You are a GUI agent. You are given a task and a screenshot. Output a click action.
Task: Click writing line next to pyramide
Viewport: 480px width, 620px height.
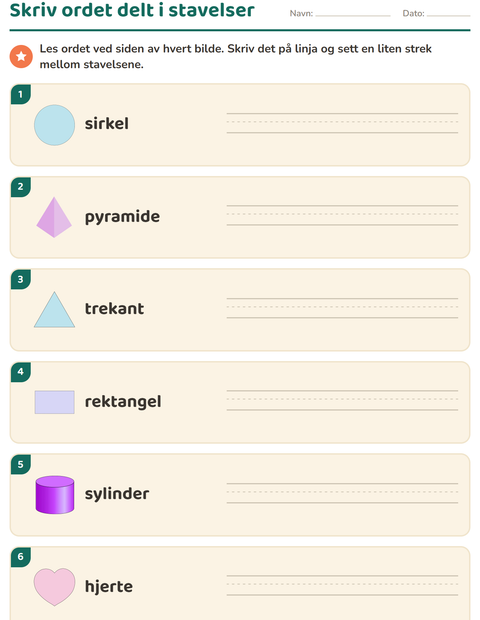342,215
